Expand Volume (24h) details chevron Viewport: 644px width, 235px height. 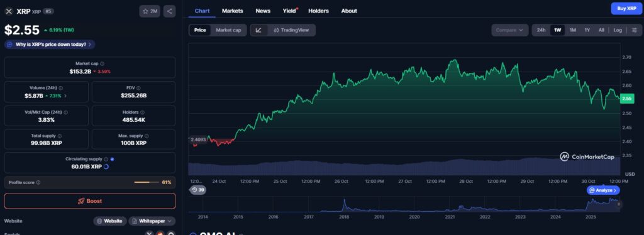pyautogui.click(x=65, y=96)
